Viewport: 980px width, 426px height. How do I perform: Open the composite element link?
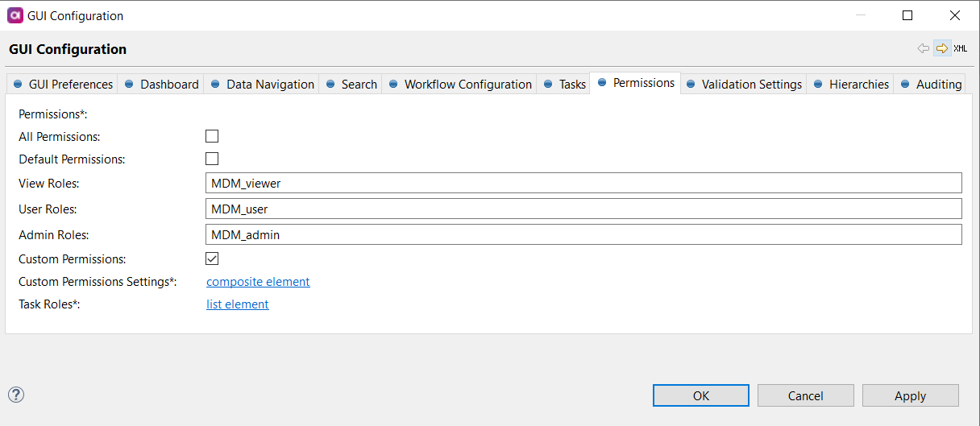258,282
